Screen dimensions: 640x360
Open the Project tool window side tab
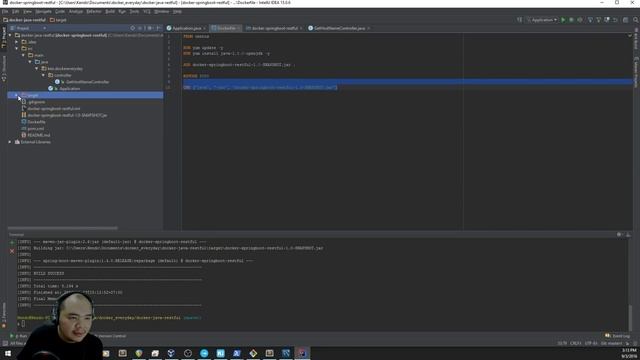[4, 38]
